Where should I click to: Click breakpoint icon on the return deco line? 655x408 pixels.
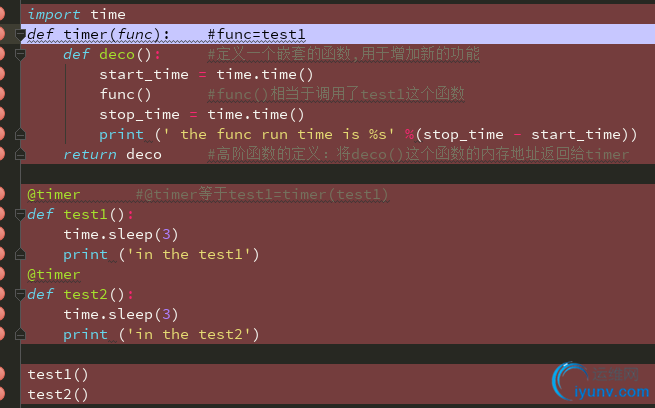tap(3, 154)
